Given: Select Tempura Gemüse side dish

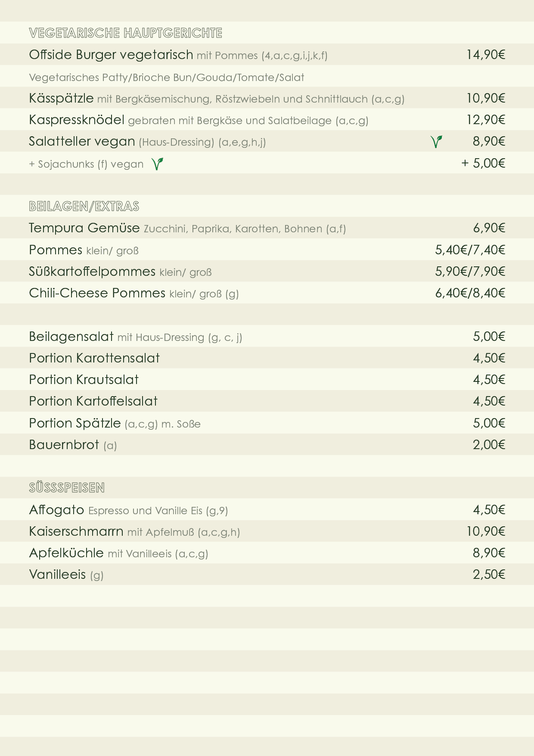Looking at the screenshot, I should [84, 228].
